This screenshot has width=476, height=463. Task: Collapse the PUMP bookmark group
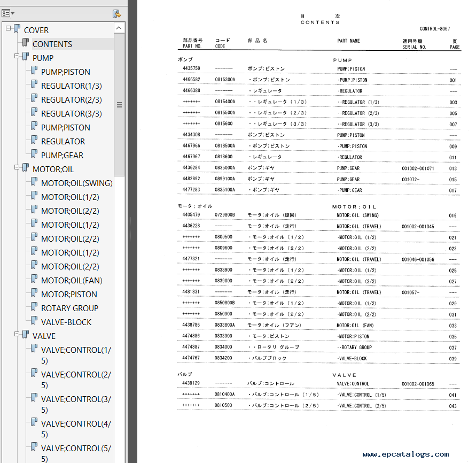pos(17,56)
